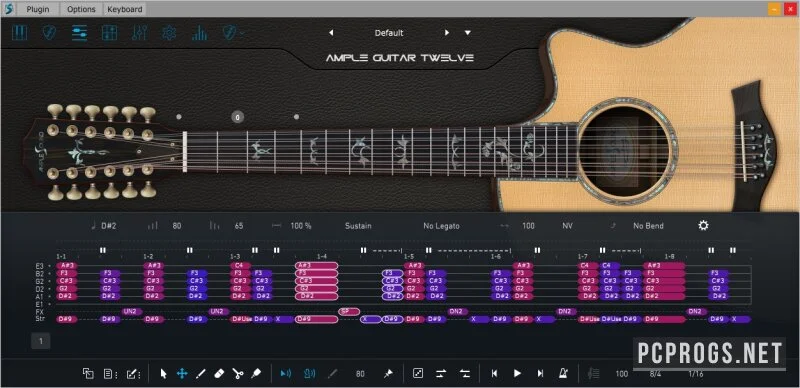
Task: Select the pencil draw tool
Action: [x=201, y=374]
